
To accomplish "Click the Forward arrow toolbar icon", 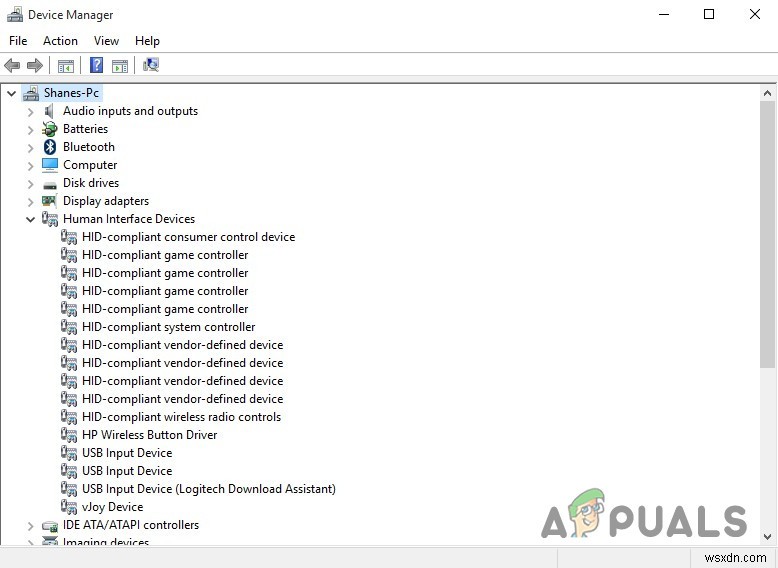I will [35, 65].
